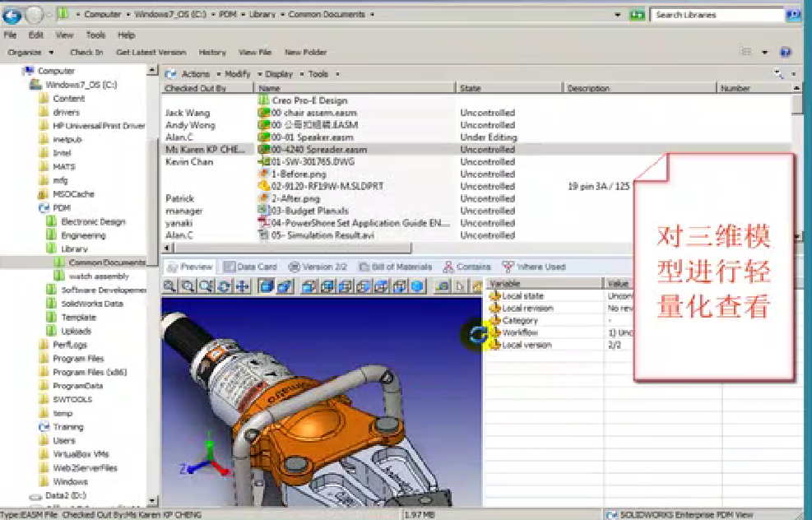Open the views options dropdown arrow
812x520 pixels.
tap(765, 53)
